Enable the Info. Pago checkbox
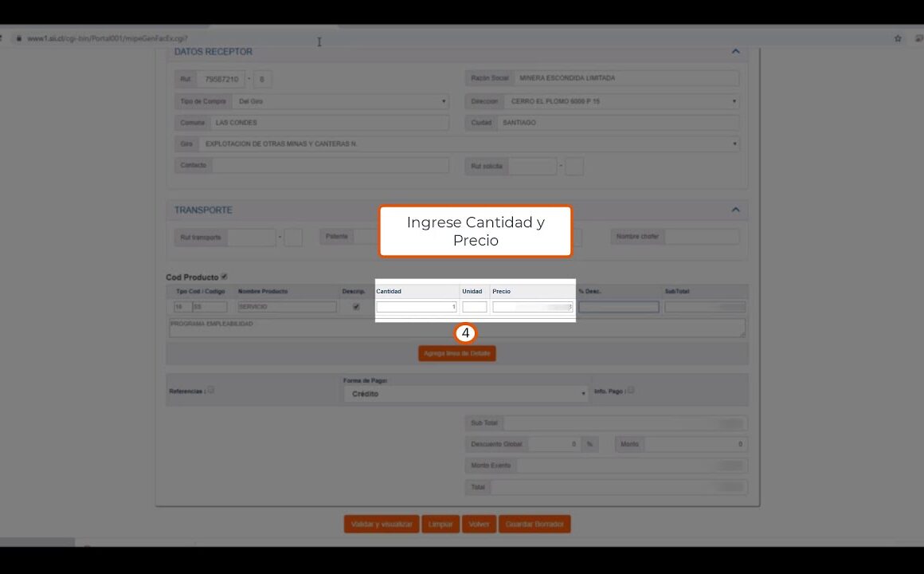 (x=631, y=390)
